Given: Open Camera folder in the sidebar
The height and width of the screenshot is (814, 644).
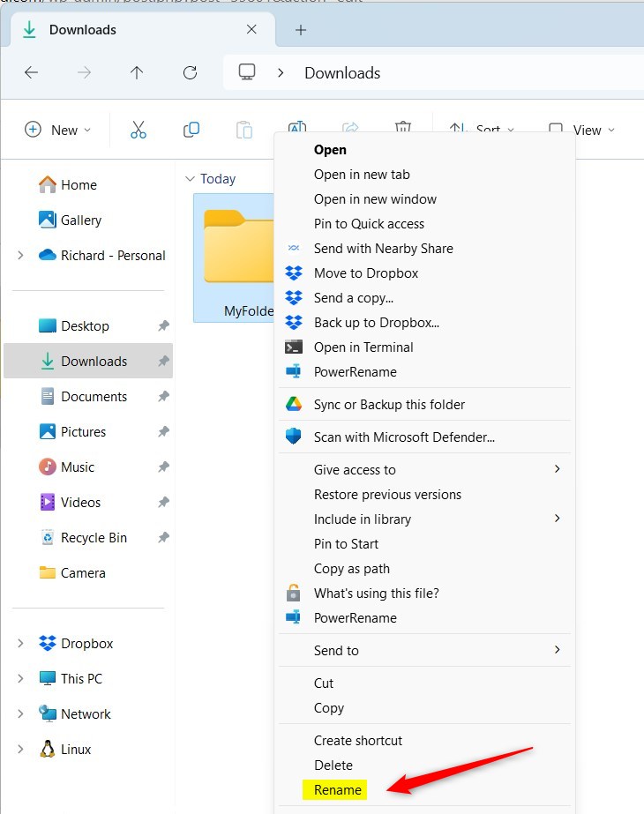Looking at the screenshot, I should point(72,573).
